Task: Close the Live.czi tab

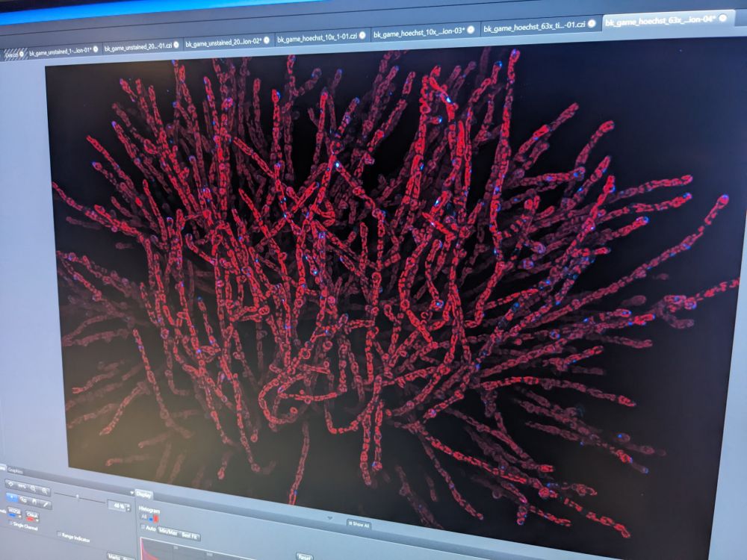Action: (x=22, y=53)
